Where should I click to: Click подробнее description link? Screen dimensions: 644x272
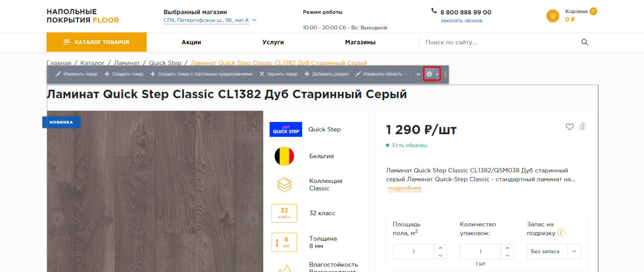[405, 188]
